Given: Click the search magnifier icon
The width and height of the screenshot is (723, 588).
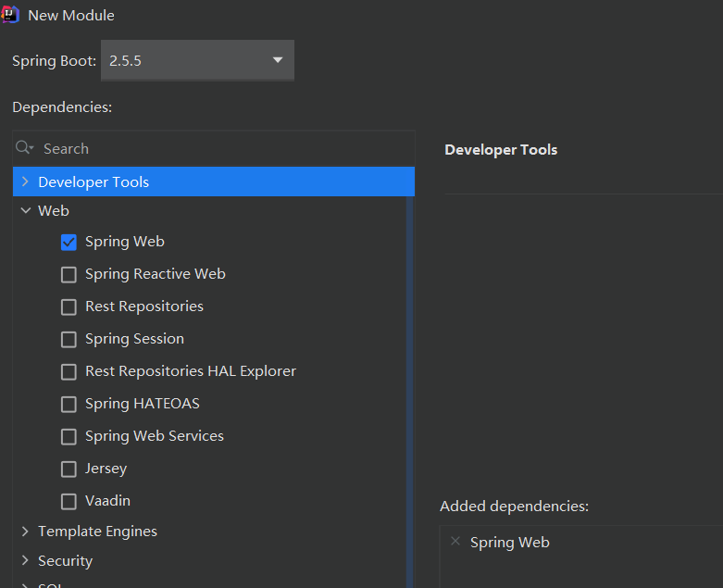Looking at the screenshot, I should pyautogui.click(x=24, y=148).
